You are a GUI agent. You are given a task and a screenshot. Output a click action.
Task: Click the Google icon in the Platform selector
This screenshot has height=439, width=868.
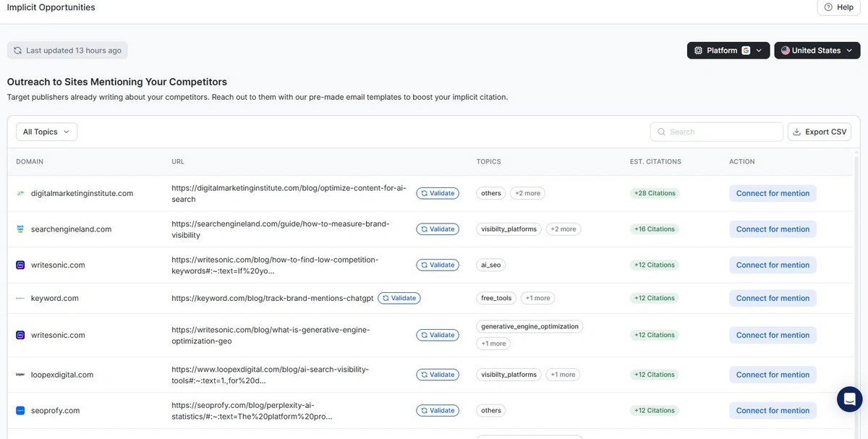[746, 50]
